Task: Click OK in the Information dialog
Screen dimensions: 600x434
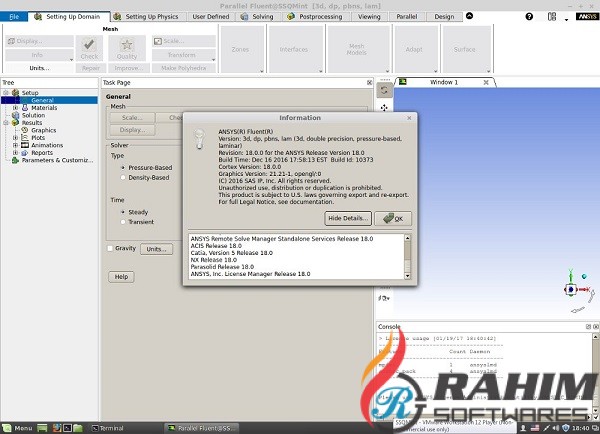Action: pos(393,219)
